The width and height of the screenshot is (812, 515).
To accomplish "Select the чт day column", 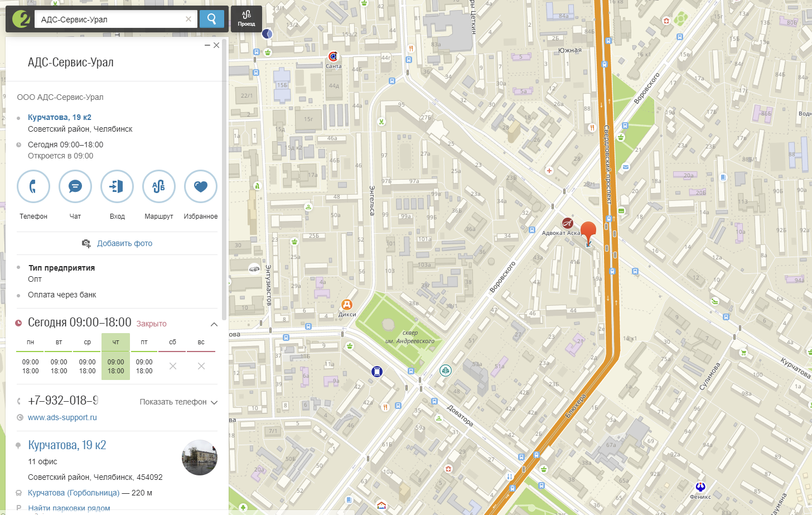I will (115, 357).
